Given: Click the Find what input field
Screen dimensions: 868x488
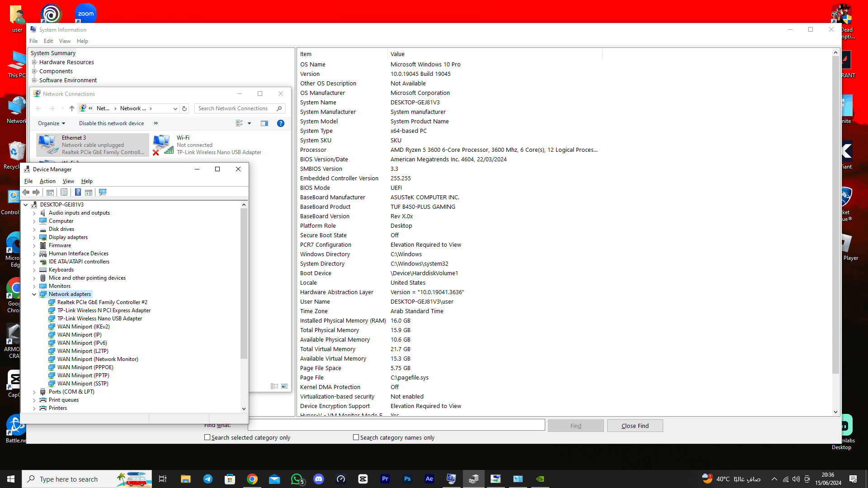Looking at the screenshot, I should [x=396, y=425].
